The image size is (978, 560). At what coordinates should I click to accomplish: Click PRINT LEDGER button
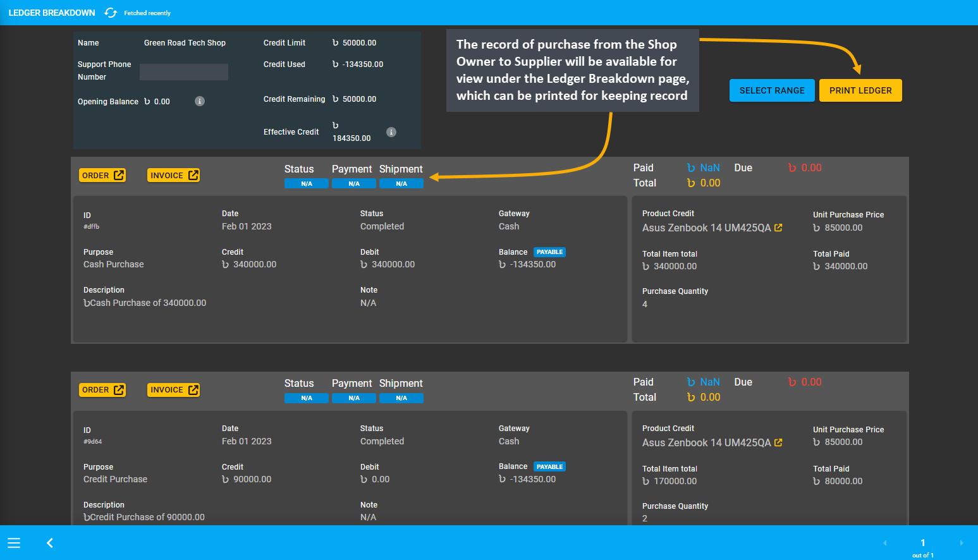[860, 90]
